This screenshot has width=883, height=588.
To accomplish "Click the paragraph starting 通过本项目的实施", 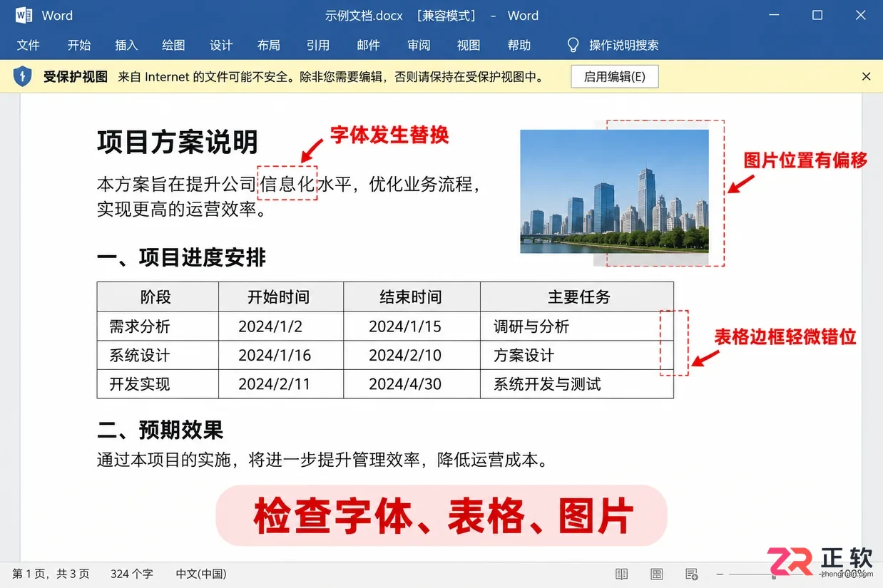I will tap(322, 460).
